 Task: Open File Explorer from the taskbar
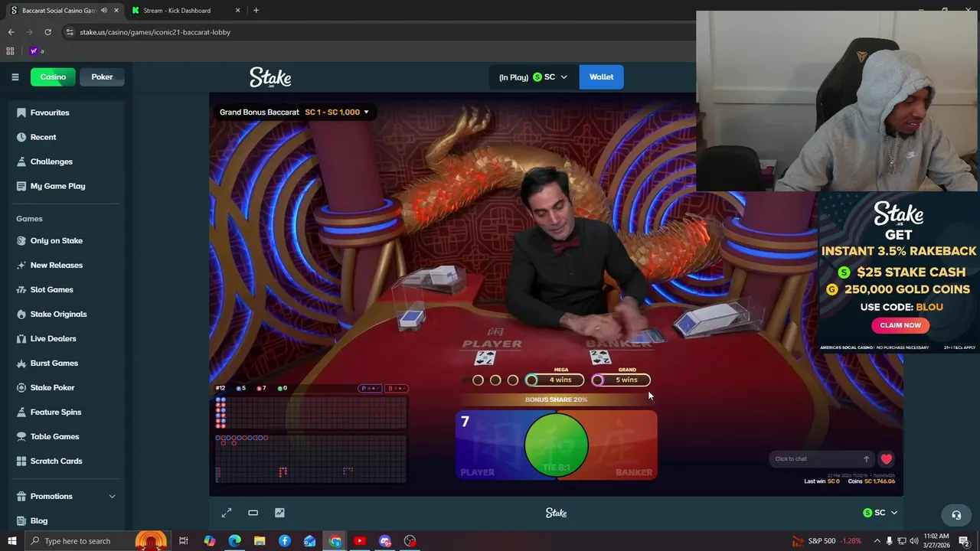pyautogui.click(x=260, y=541)
